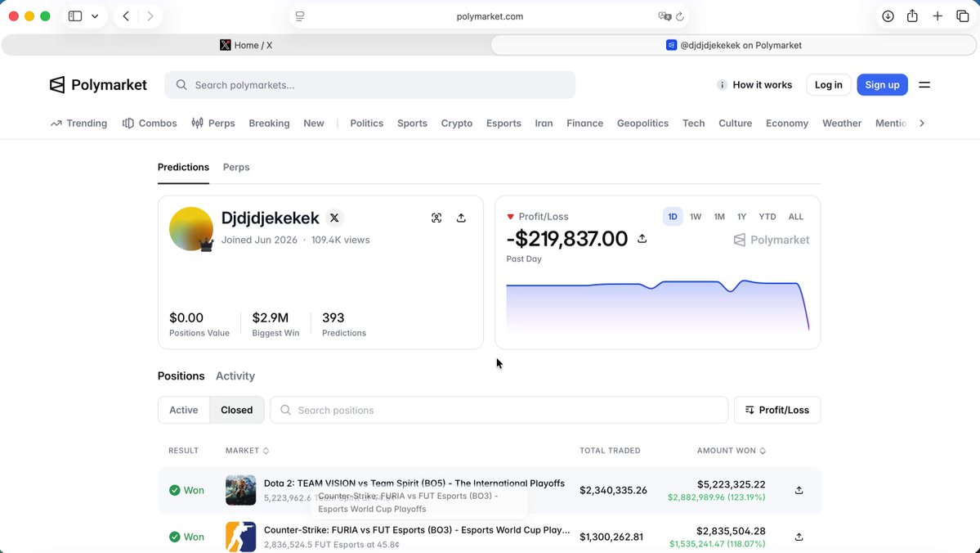Select the 1Y profit range
The height and width of the screenshot is (553, 980).
point(742,217)
